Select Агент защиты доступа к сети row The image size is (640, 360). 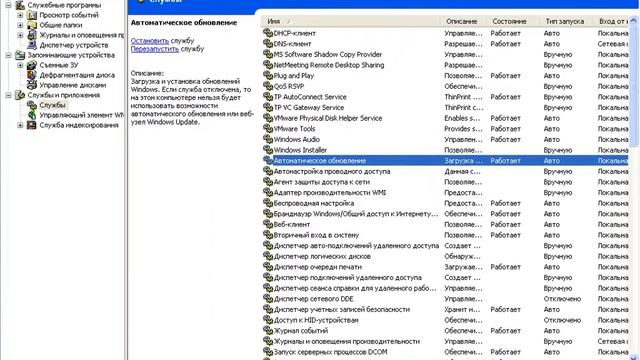445,182
